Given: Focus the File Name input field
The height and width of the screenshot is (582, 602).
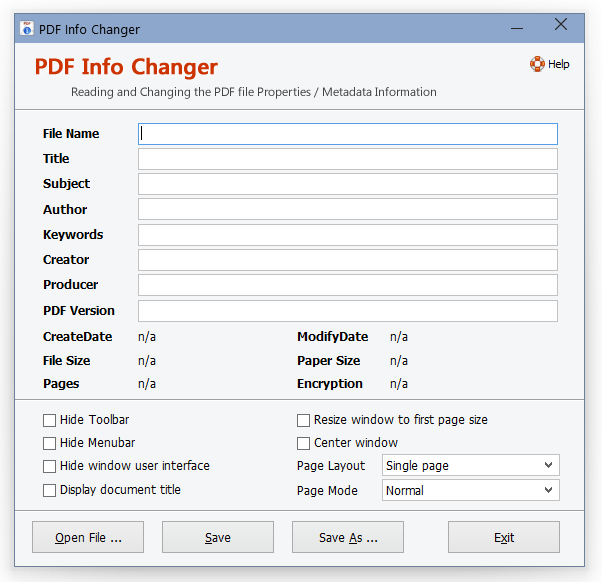Looking at the screenshot, I should point(347,134).
